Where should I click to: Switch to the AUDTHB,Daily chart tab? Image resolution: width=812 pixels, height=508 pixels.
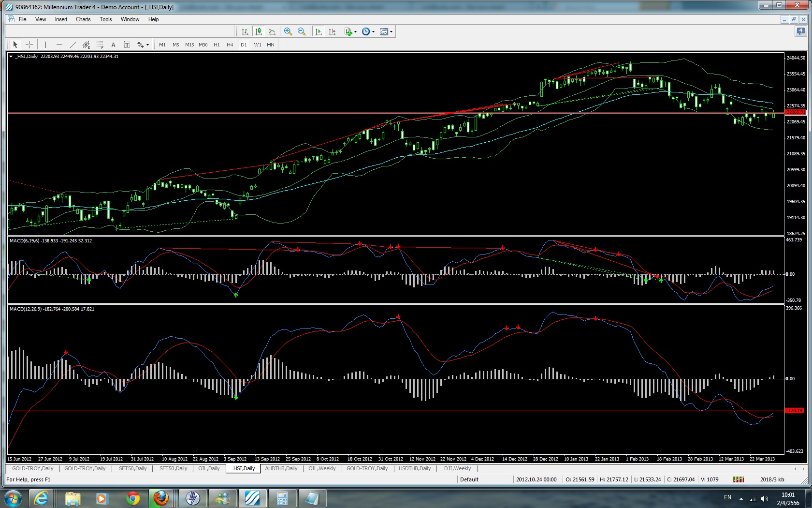(281, 468)
